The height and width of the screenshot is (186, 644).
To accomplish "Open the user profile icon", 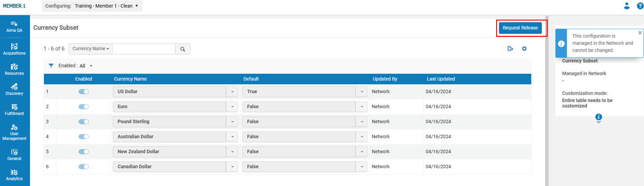I will (x=627, y=6).
